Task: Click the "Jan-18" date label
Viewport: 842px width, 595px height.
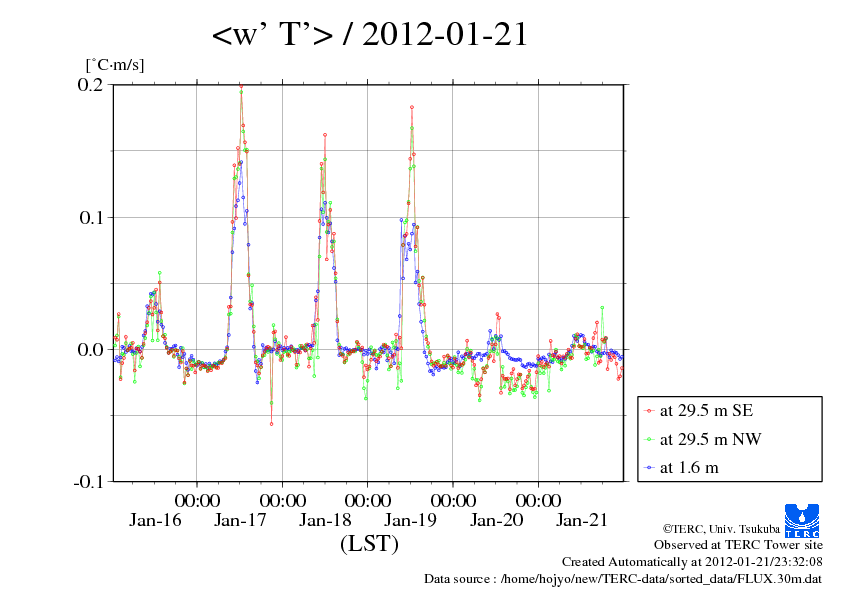Action: click(325, 520)
